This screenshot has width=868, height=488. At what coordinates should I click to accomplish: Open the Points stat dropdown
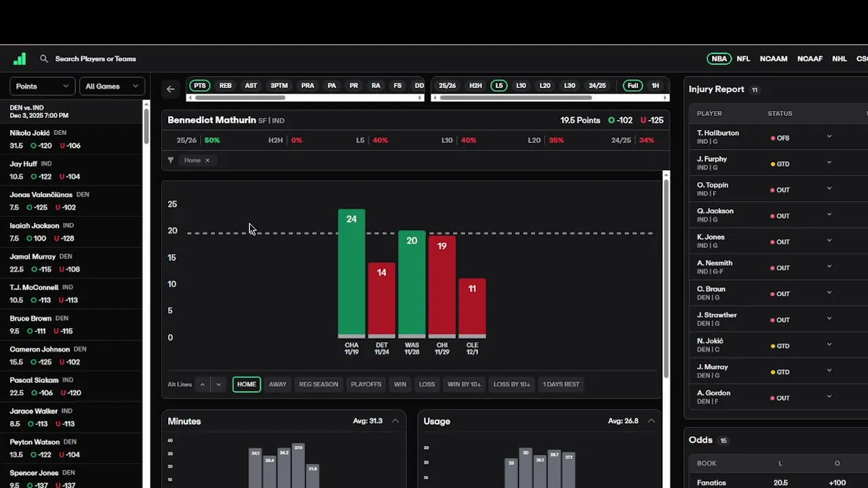42,86
